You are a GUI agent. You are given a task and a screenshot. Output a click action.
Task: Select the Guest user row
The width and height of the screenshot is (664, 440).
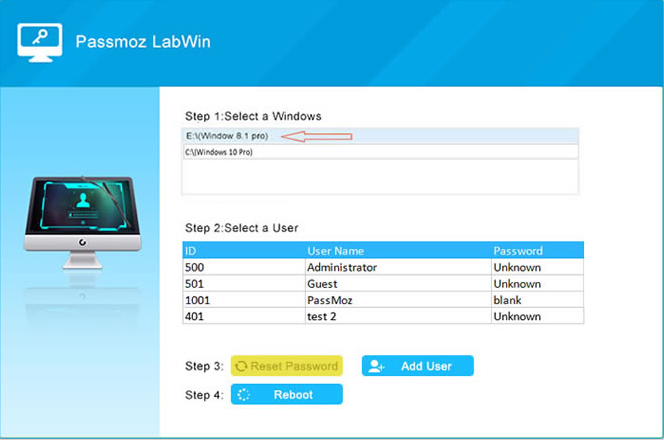tap(383, 284)
